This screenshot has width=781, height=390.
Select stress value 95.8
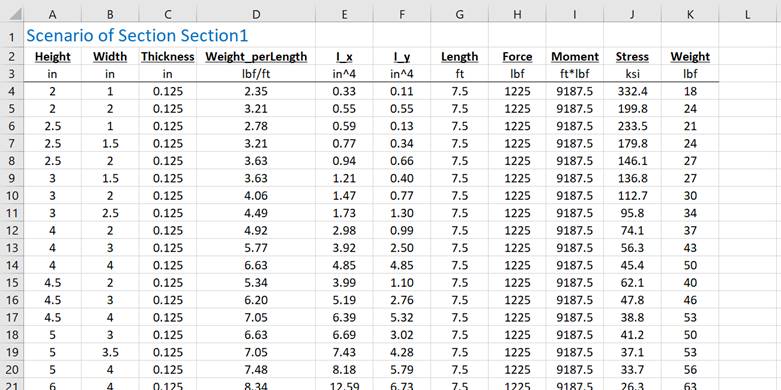coord(632,213)
